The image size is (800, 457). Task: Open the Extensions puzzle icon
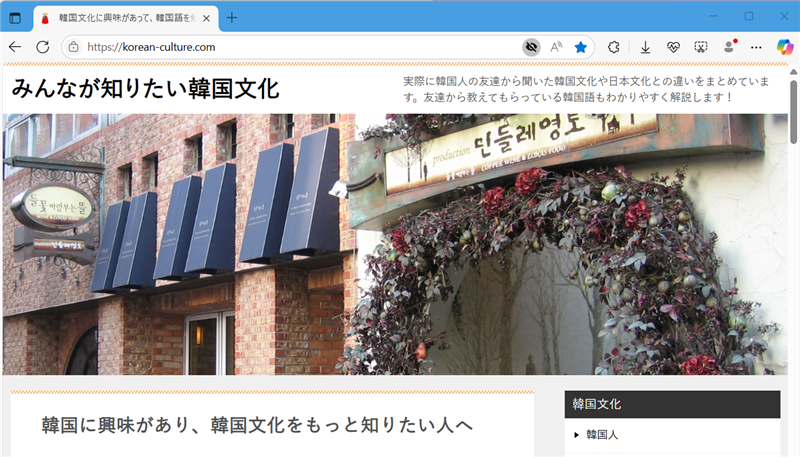pos(615,47)
